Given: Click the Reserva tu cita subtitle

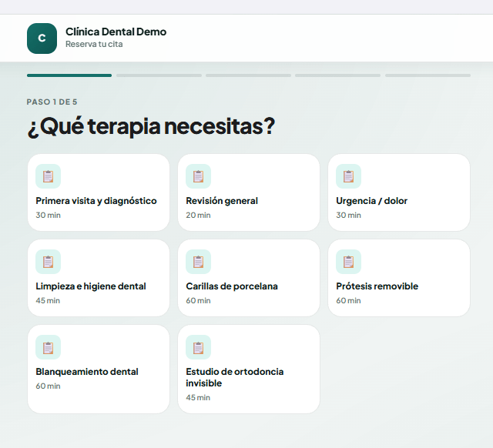Looking at the screenshot, I should (94, 45).
